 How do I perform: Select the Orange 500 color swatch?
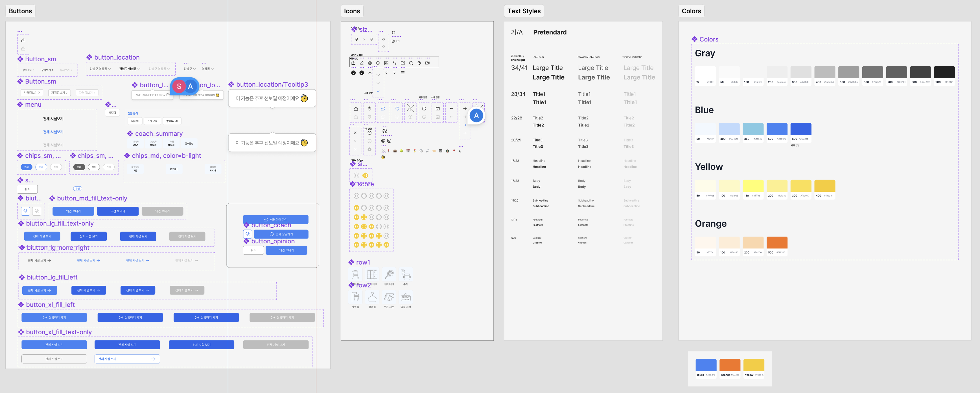click(x=776, y=243)
